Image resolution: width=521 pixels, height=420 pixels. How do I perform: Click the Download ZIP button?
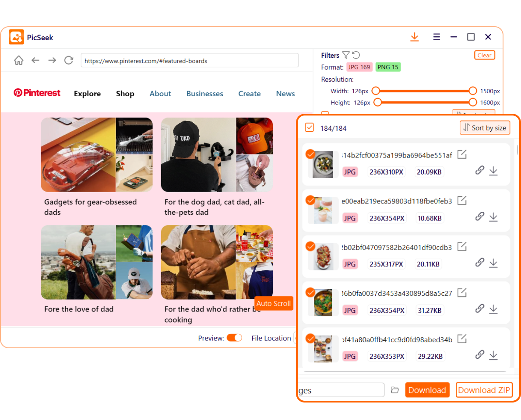coord(484,390)
